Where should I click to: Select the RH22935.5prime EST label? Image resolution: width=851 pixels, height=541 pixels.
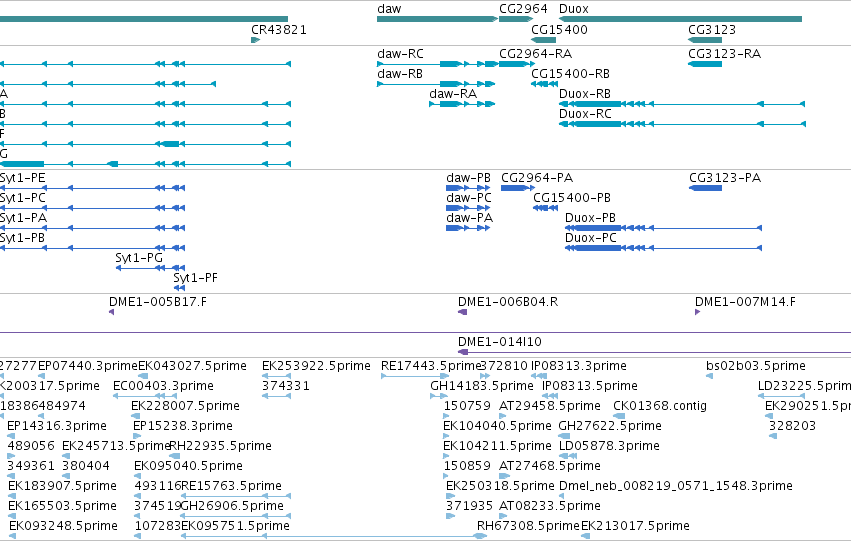[x=221, y=446]
